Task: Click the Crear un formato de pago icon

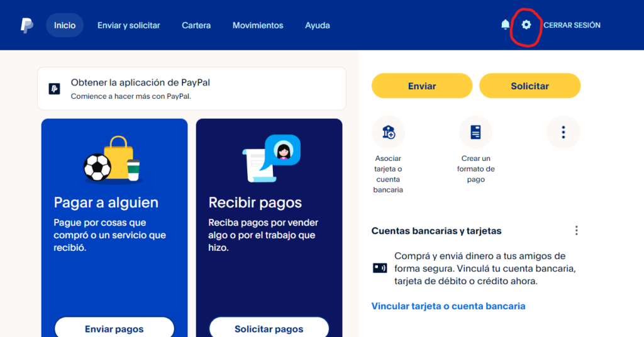Action: (475, 132)
